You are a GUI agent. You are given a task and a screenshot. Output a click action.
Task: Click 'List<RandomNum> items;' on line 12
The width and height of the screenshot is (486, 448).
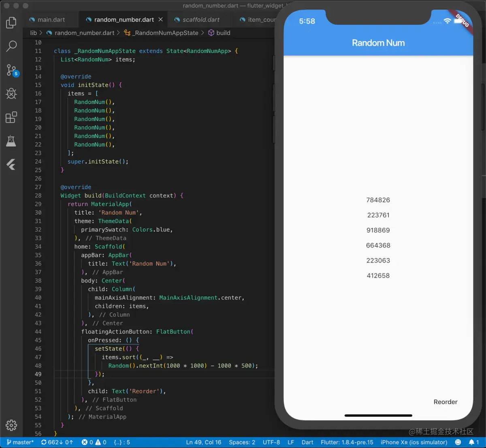pos(98,60)
